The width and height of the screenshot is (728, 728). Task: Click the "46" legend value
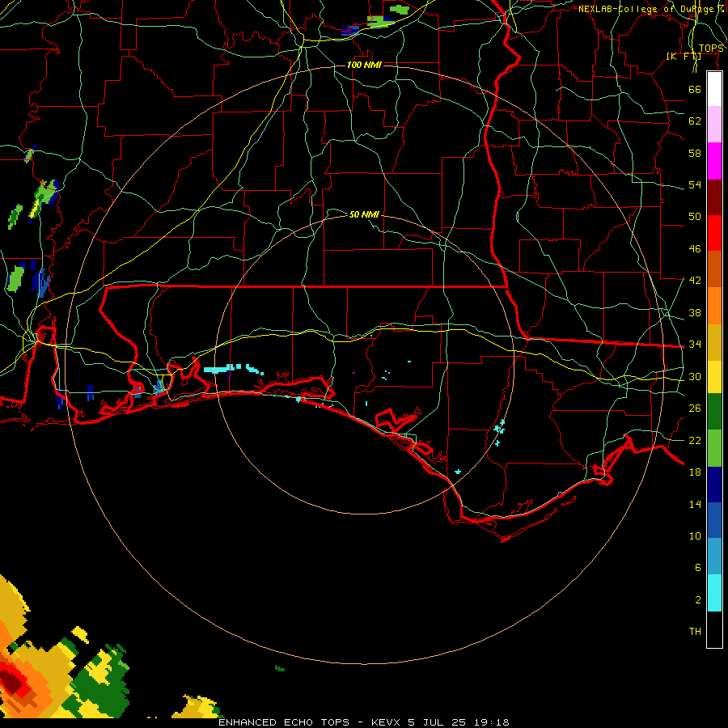click(x=695, y=248)
